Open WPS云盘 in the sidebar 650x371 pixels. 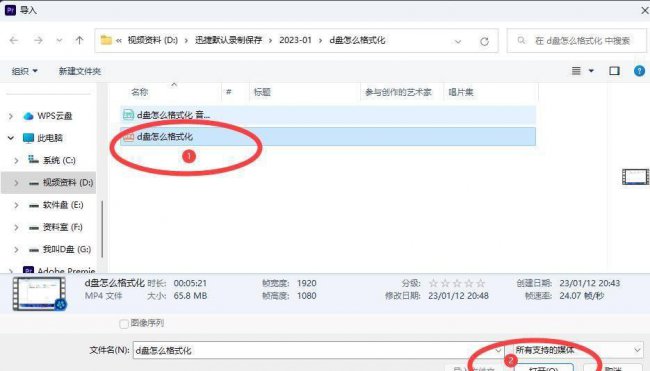point(55,116)
